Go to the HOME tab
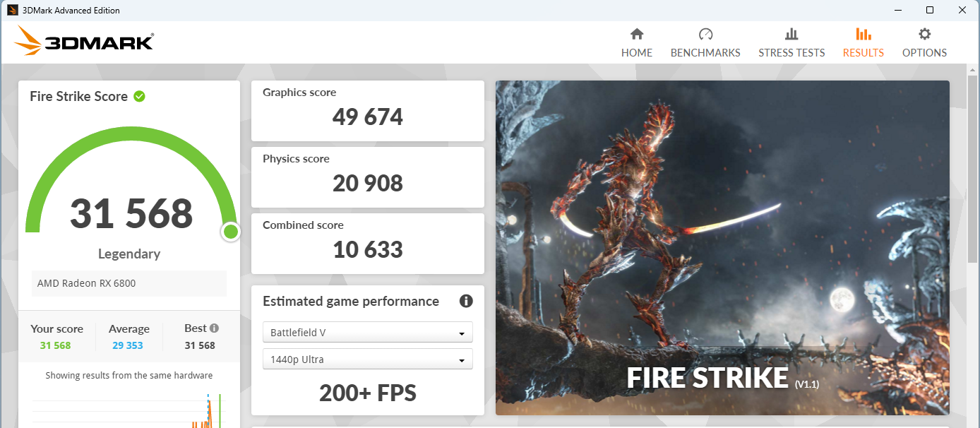Viewport: 980px width, 428px height. (x=637, y=43)
